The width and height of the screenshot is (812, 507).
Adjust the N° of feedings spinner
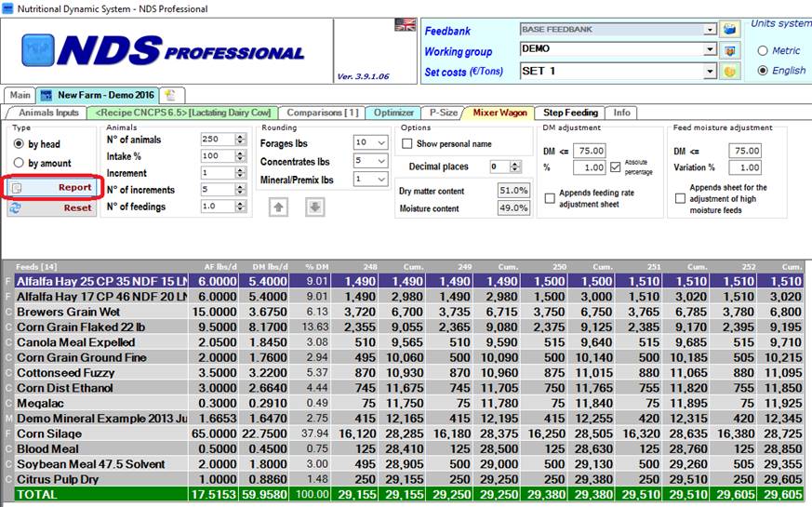click(240, 207)
